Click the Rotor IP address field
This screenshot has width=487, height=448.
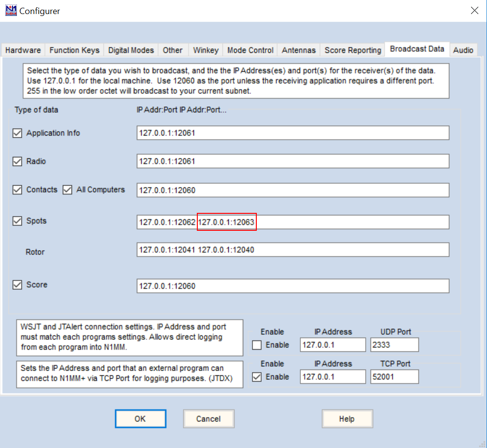[293, 250]
